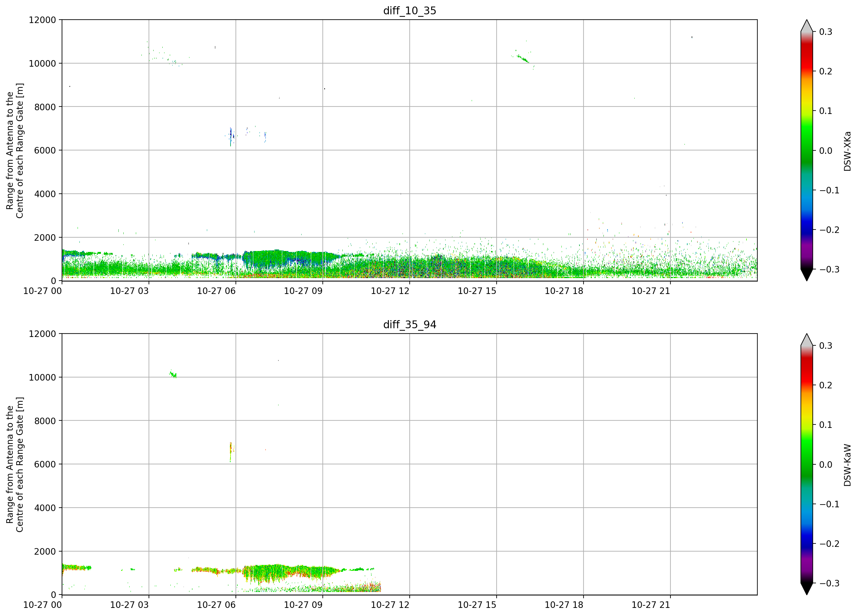Select the DSW-KaW colorbar label
The image size is (858, 616).
(847, 465)
